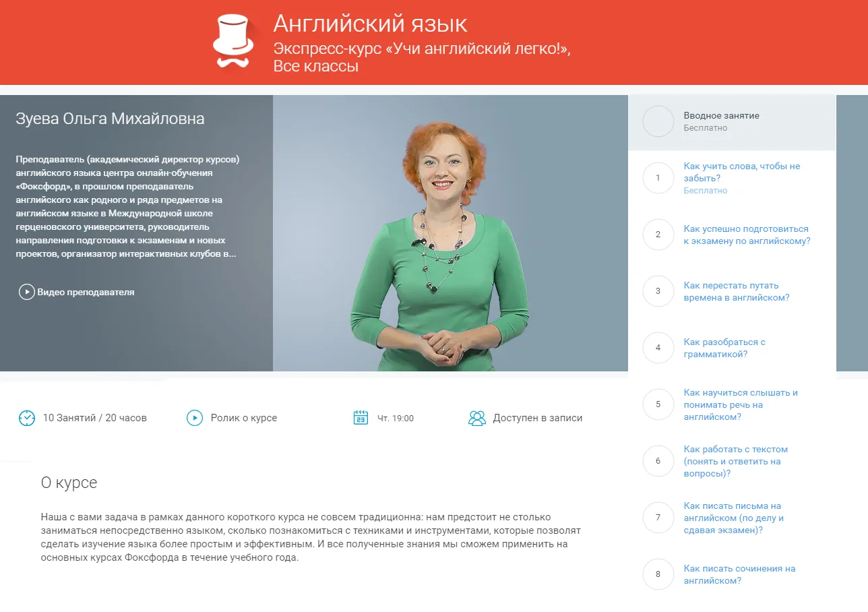Screen dimensions: 868x612
Task: Click lesson number 8 circle
Action: coord(658,574)
